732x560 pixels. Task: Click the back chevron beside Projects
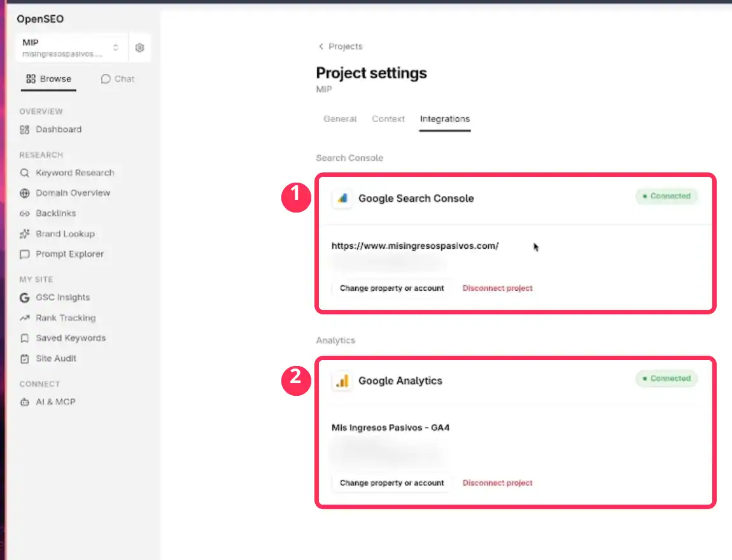click(x=321, y=46)
